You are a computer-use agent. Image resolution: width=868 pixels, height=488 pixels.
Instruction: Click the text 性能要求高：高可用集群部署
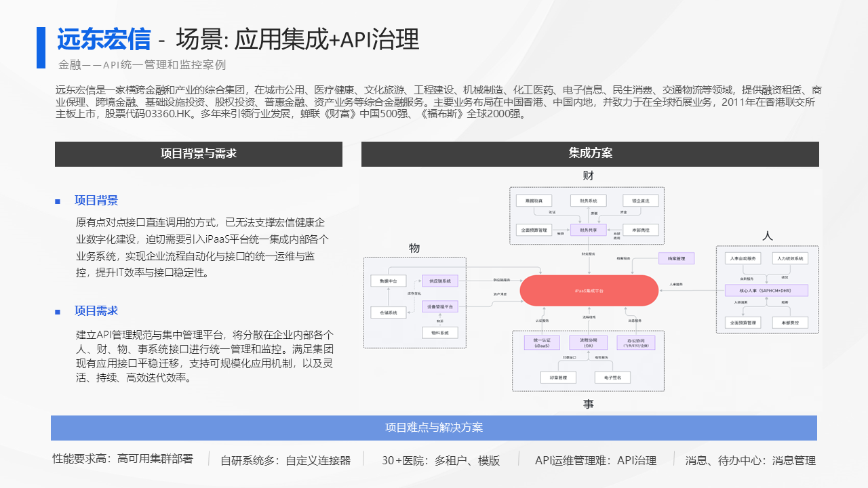coord(123,459)
